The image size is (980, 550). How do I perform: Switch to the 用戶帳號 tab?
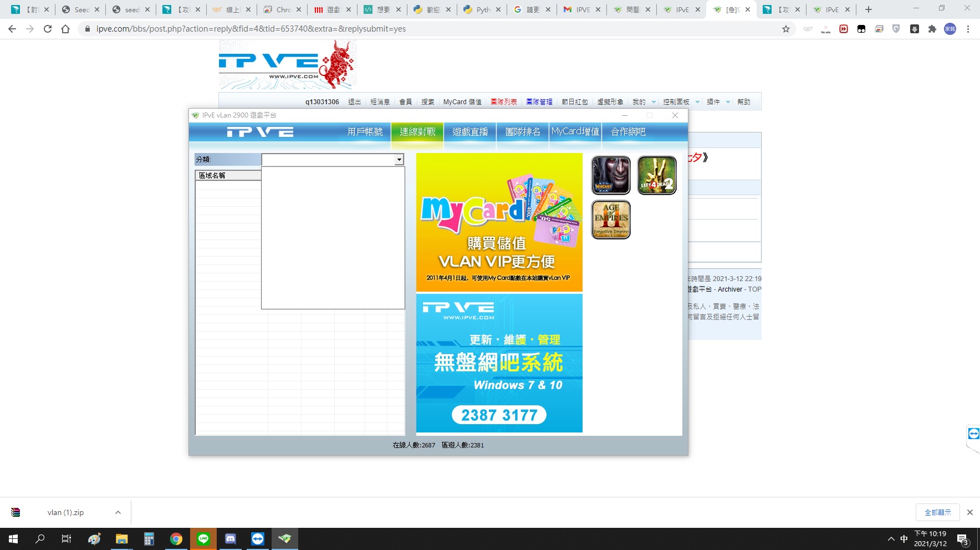coord(365,132)
